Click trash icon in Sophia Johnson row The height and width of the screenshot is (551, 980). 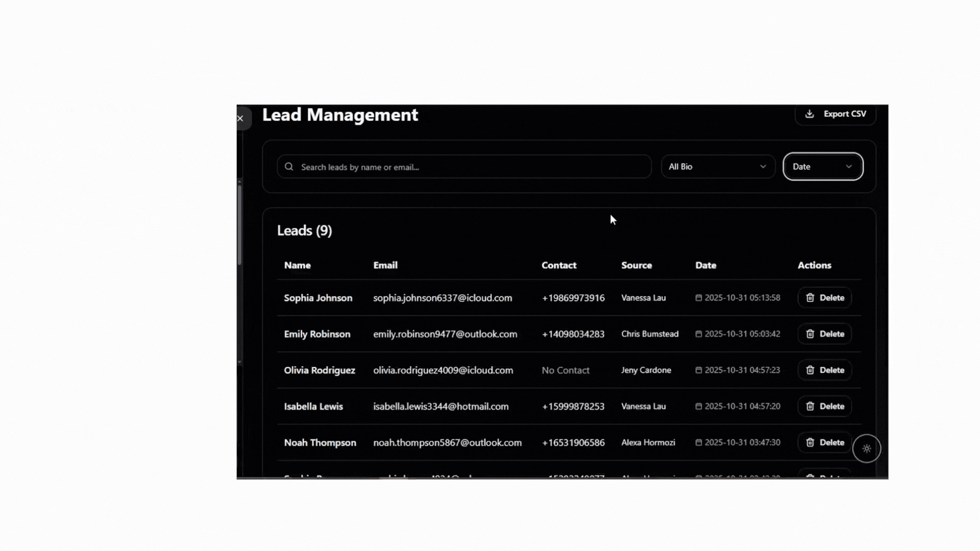(810, 298)
